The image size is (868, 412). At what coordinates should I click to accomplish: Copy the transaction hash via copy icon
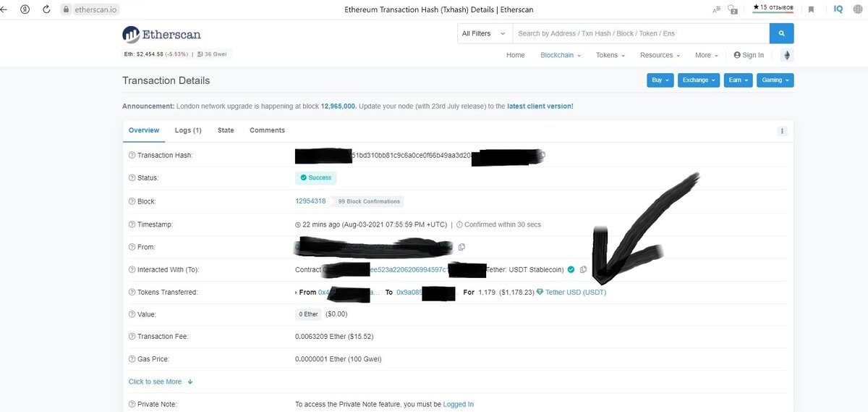click(x=542, y=155)
